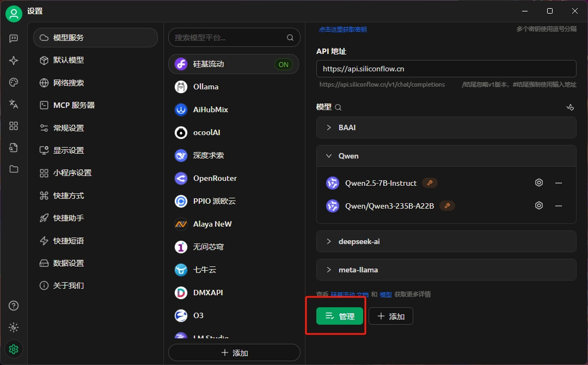Expand the meta-llama model group
Screen dimensions: 588x365
[x=446, y=270]
